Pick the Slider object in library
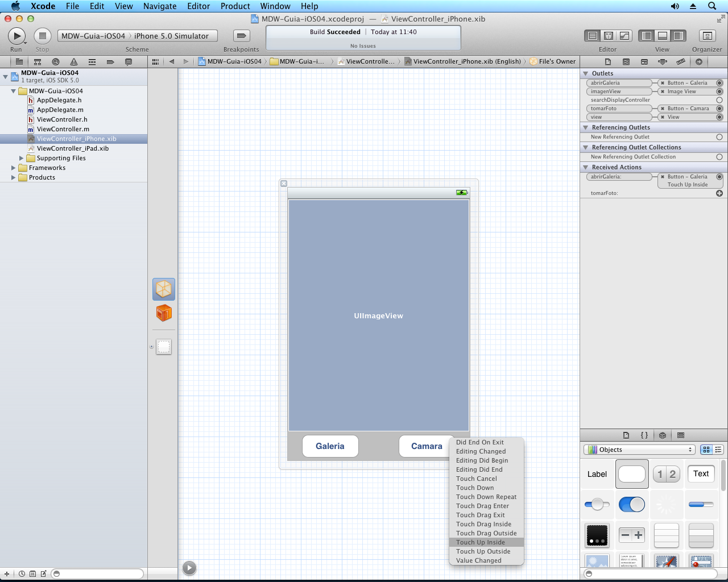Screen dimensions: 728x582 click(597, 504)
